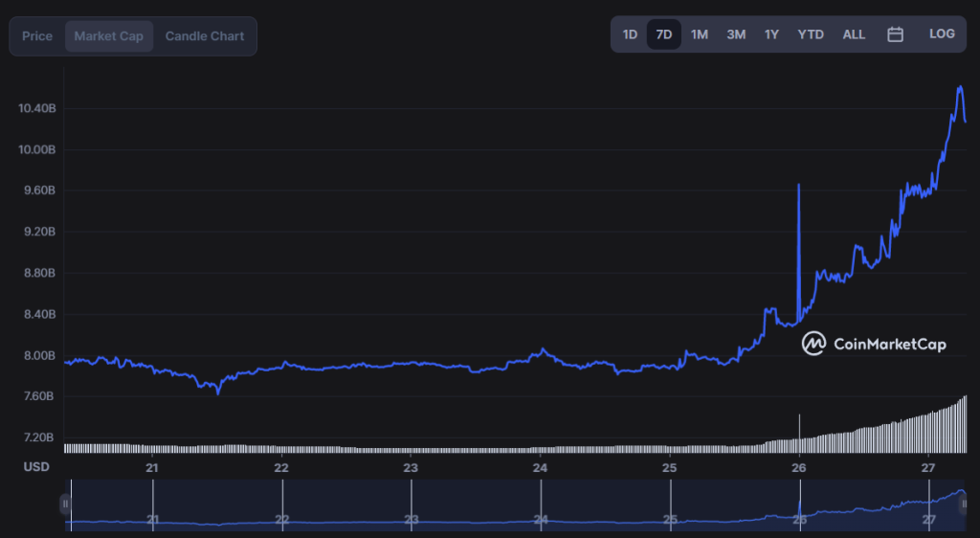Switch to the Price tab
This screenshot has height=538, width=980.
tap(37, 36)
